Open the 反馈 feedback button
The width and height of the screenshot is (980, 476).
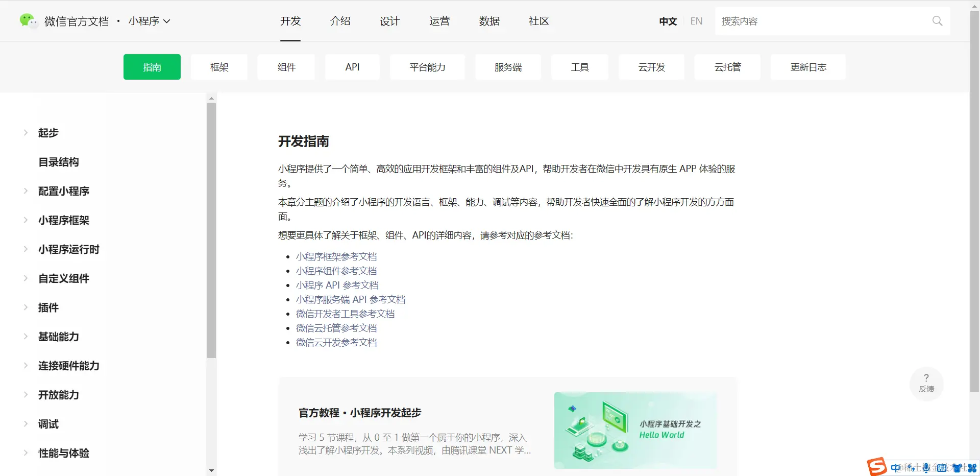tap(926, 384)
